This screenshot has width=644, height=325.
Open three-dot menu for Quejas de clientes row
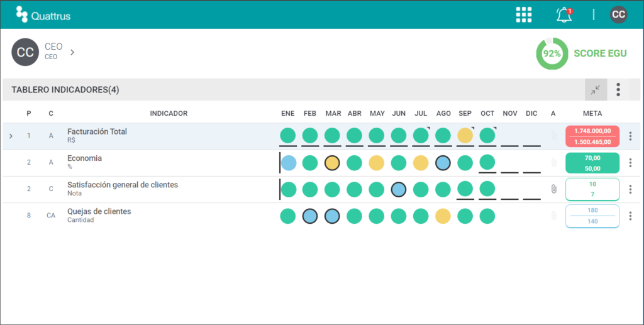pyautogui.click(x=630, y=216)
